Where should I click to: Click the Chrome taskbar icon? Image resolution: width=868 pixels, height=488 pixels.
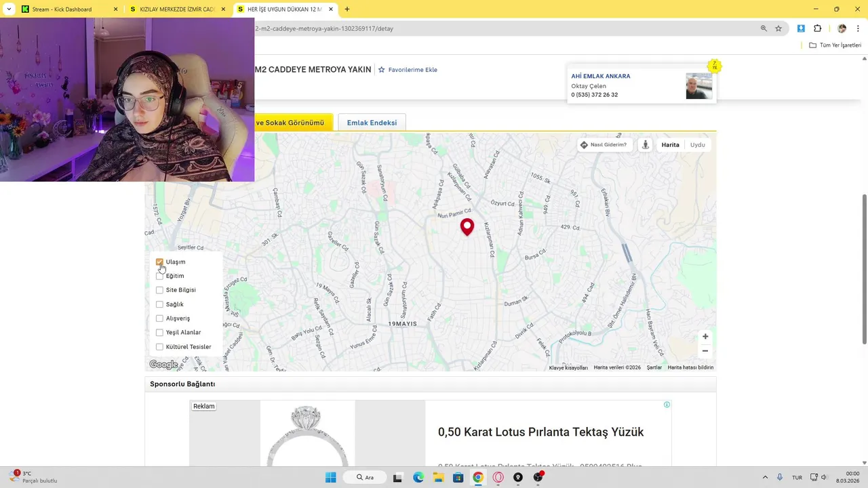tap(478, 477)
